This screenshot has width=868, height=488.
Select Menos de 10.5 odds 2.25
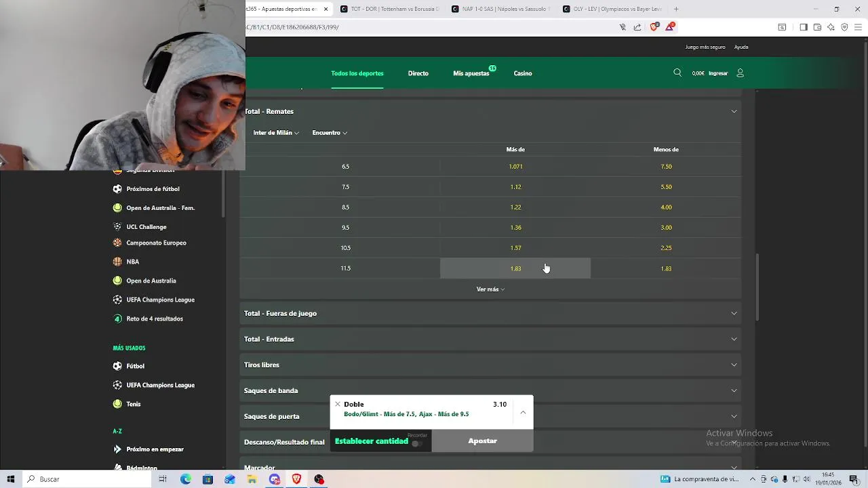666,248
